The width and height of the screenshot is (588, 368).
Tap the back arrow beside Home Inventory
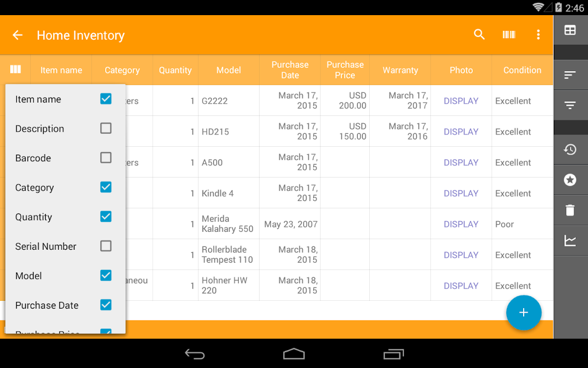pos(18,35)
